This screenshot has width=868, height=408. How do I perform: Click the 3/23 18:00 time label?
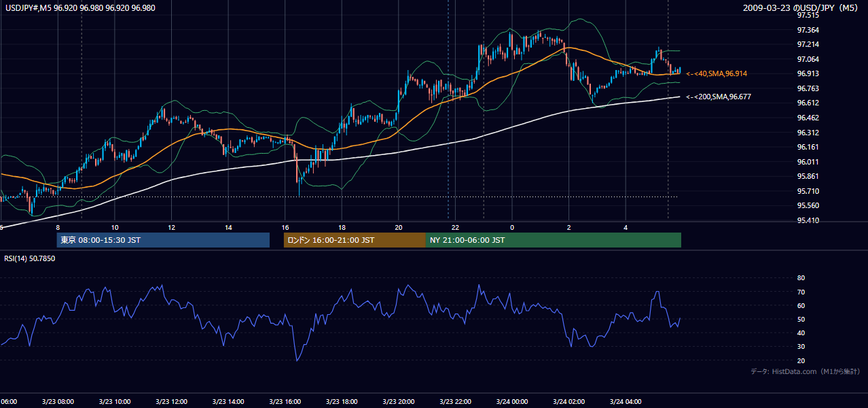pos(342,401)
